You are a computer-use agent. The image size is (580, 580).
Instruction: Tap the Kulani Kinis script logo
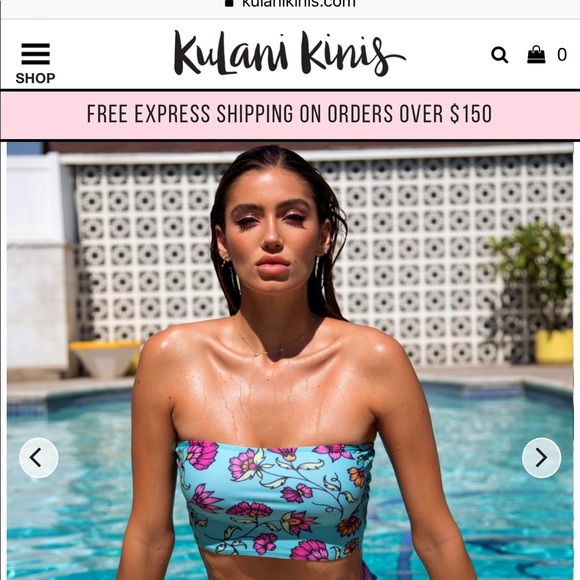(290, 53)
